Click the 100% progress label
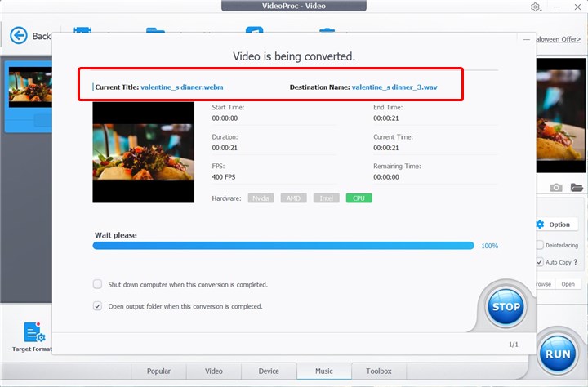 [x=490, y=246]
